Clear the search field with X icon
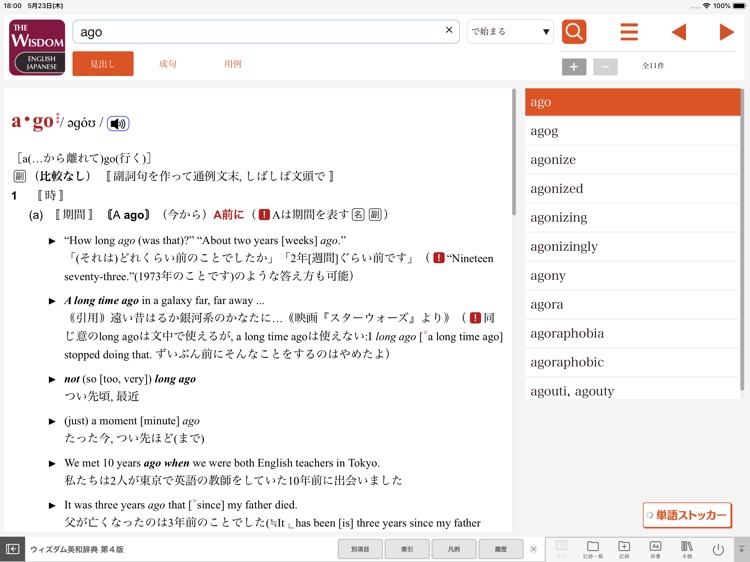Viewport: 750px width, 562px height. pyautogui.click(x=449, y=31)
